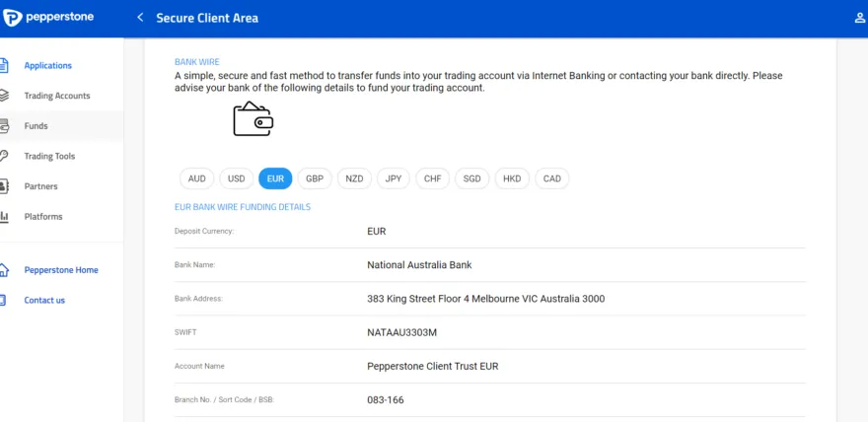Screen dimensions: 868x422
Task: Select the AUD currency option
Action: [197, 178]
